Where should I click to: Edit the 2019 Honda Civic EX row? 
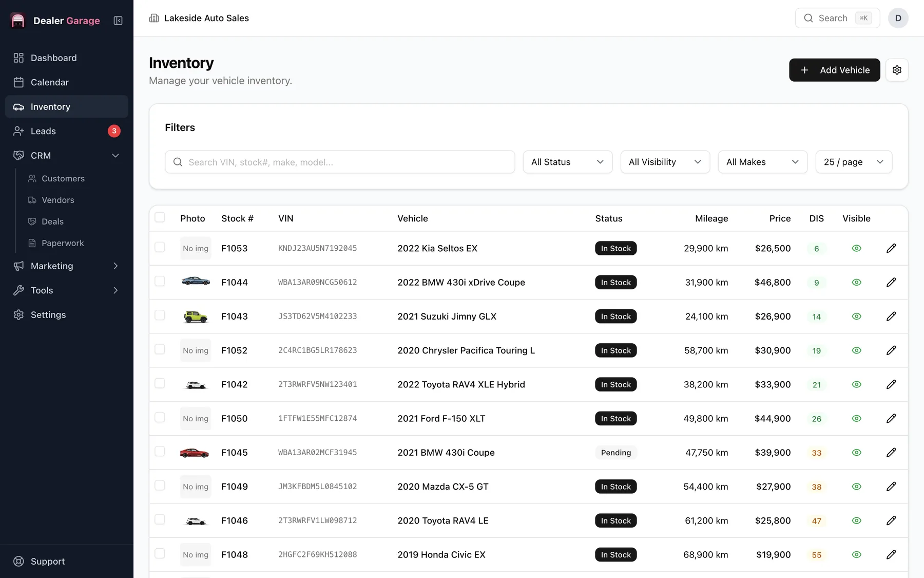click(x=891, y=554)
